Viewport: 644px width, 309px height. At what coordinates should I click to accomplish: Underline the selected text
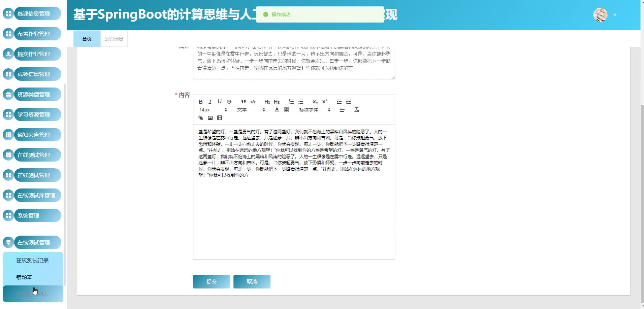tap(220, 102)
